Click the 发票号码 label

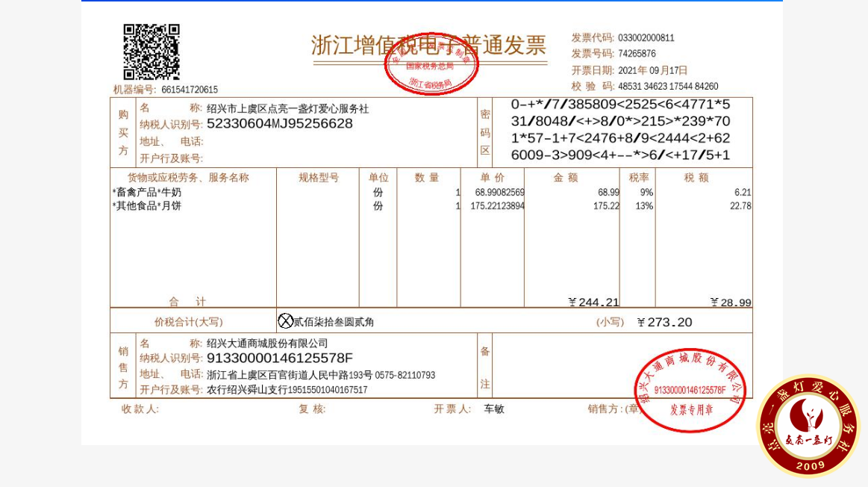tap(593, 54)
